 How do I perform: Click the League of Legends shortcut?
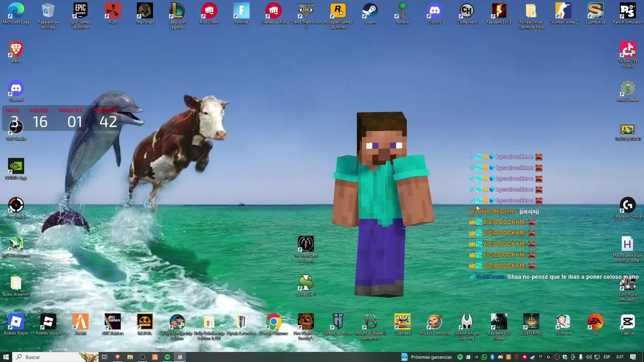click(177, 16)
